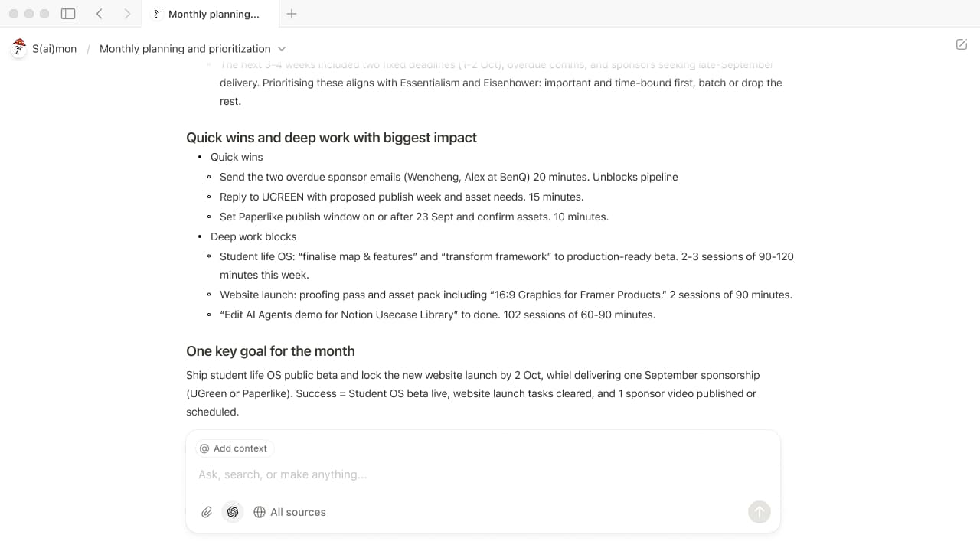Go forward with the right arrow
980x551 pixels.
pyautogui.click(x=127, y=14)
